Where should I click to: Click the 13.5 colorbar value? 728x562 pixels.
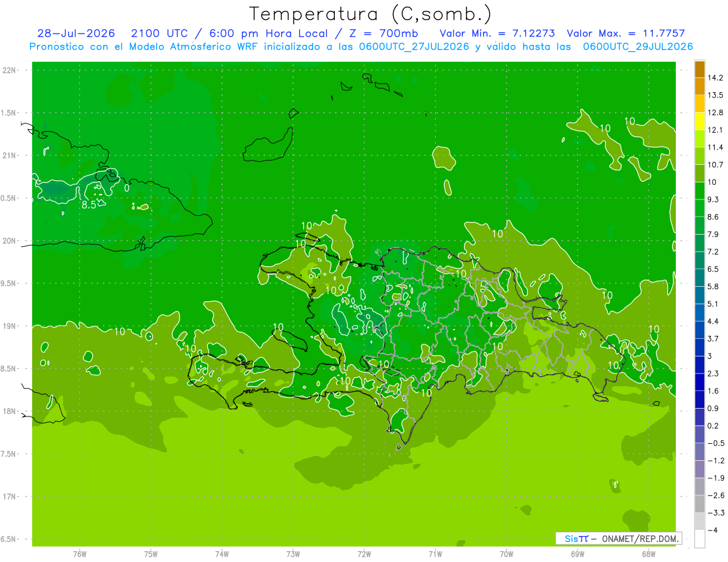(715, 95)
